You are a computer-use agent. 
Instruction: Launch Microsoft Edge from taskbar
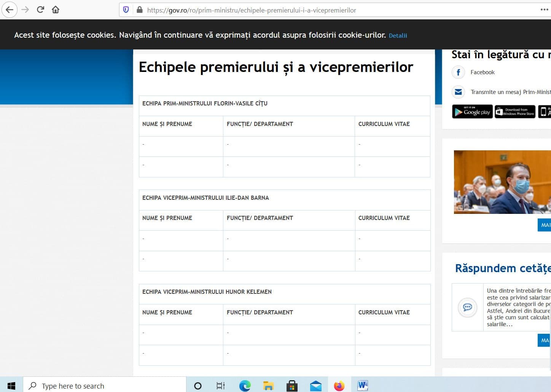click(245, 386)
